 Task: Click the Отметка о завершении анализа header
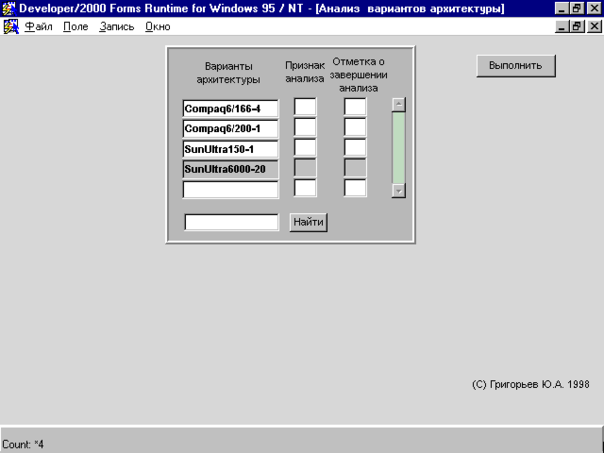[358, 75]
